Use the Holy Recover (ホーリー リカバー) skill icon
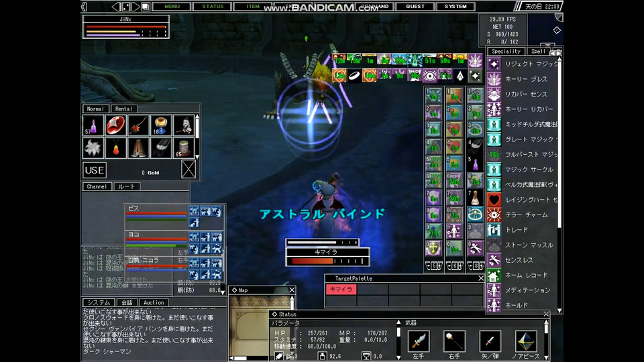 point(494,109)
